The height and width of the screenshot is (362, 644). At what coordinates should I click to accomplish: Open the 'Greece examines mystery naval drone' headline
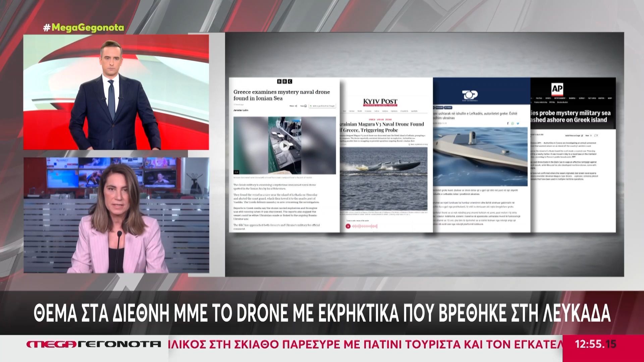(x=282, y=95)
